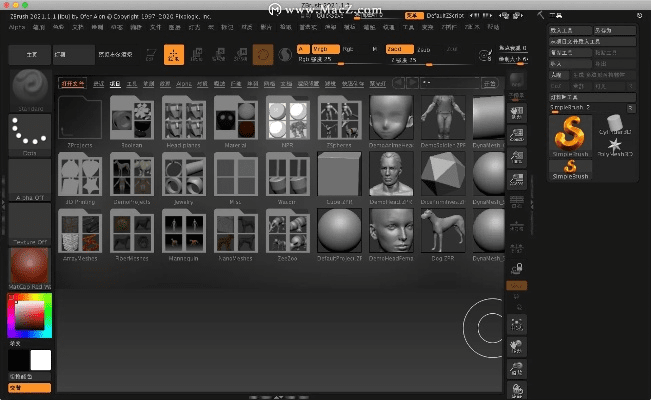
Task: Click the orange Draw mode button
Action: [176, 56]
